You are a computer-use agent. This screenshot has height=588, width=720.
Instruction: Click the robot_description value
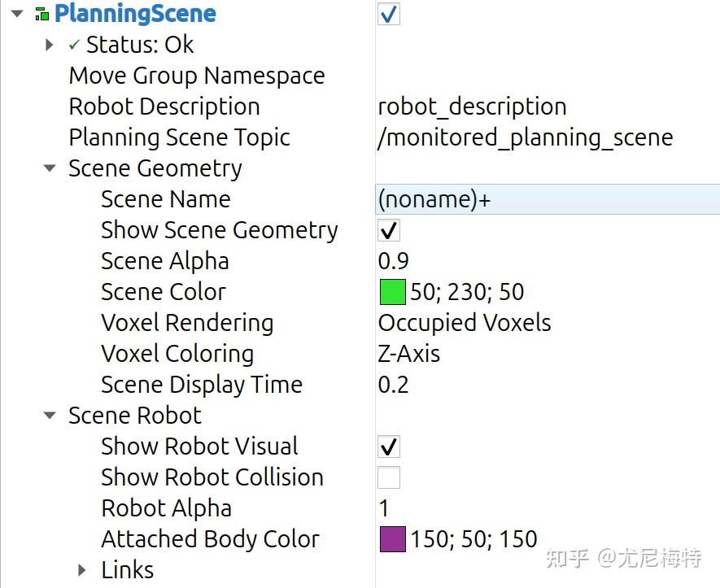coord(472,107)
